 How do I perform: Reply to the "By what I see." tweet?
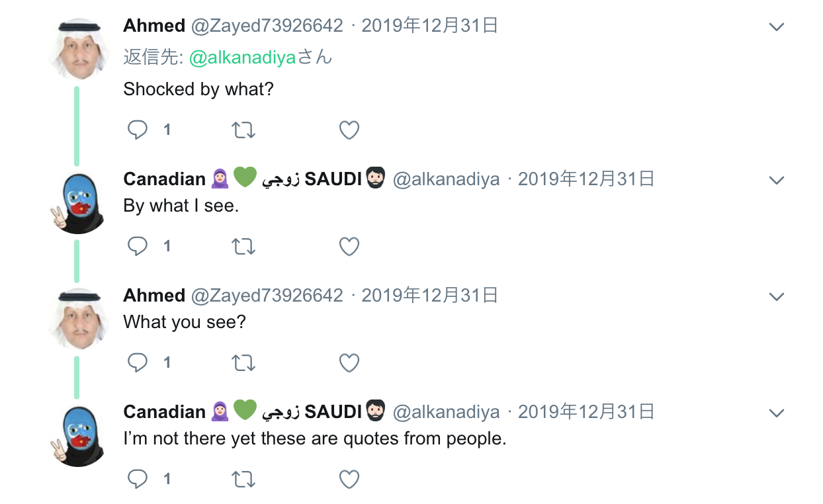[137, 247]
